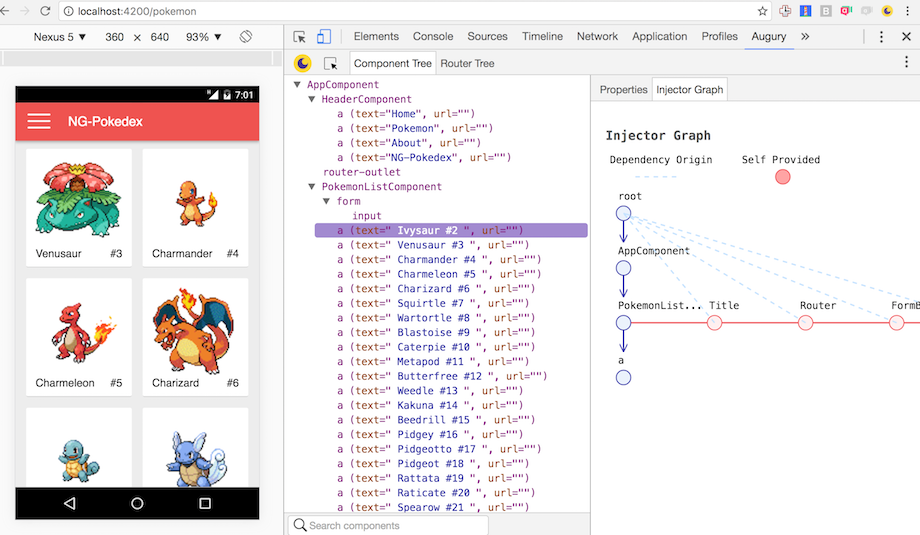Image resolution: width=920 pixels, height=535 pixels.
Task: Bookmark the page with the star icon
Action: pyautogui.click(x=762, y=11)
